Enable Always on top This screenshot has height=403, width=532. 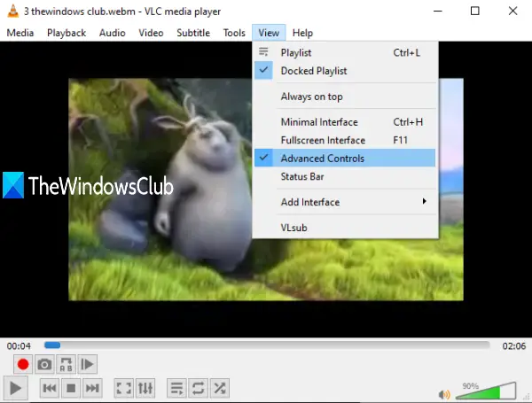click(x=345, y=97)
